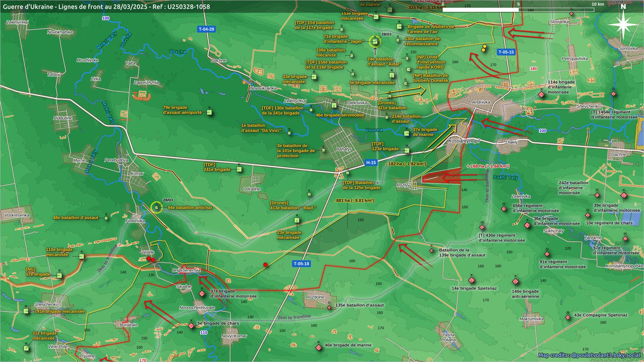Select the Rozdolne village label
This screenshot has width=644, height=362.
(x=315, y=297)
